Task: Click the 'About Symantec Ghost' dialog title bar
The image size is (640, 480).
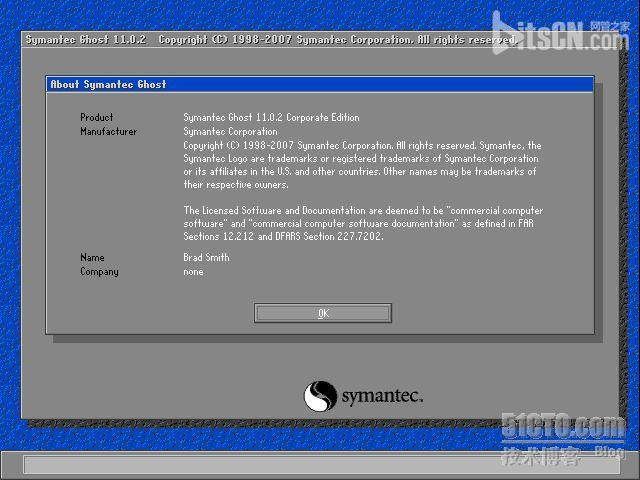Action: (320, 84)
